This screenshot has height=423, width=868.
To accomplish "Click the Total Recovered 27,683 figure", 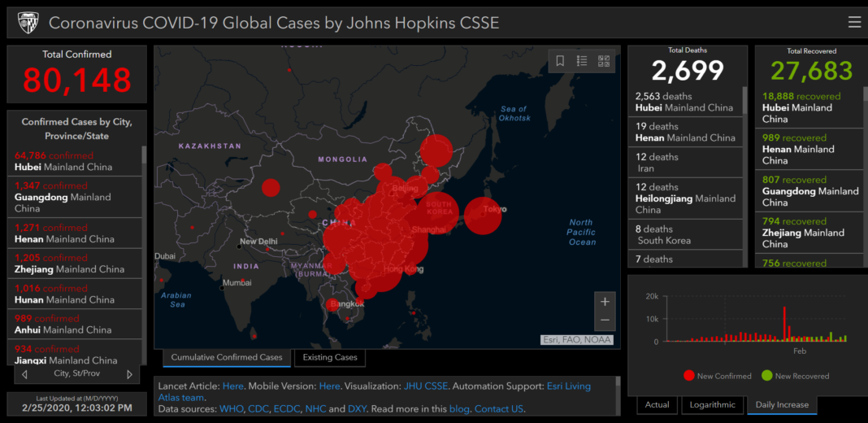I will [x=812, y=71].
